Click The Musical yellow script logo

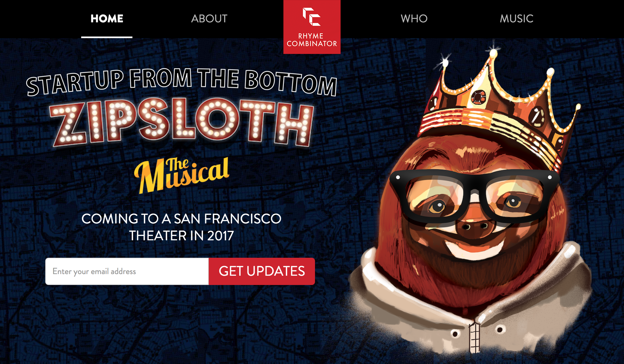182,175
